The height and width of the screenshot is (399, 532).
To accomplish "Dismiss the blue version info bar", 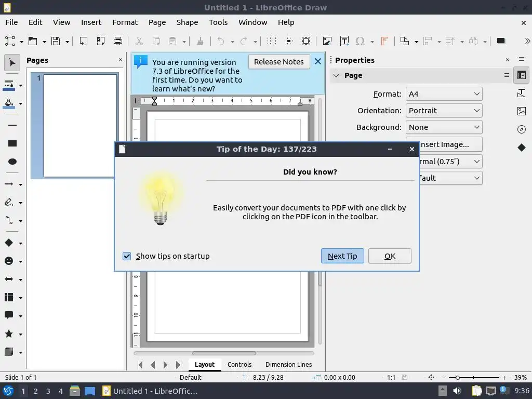I will pyautogui.click(x=317, y=61).
